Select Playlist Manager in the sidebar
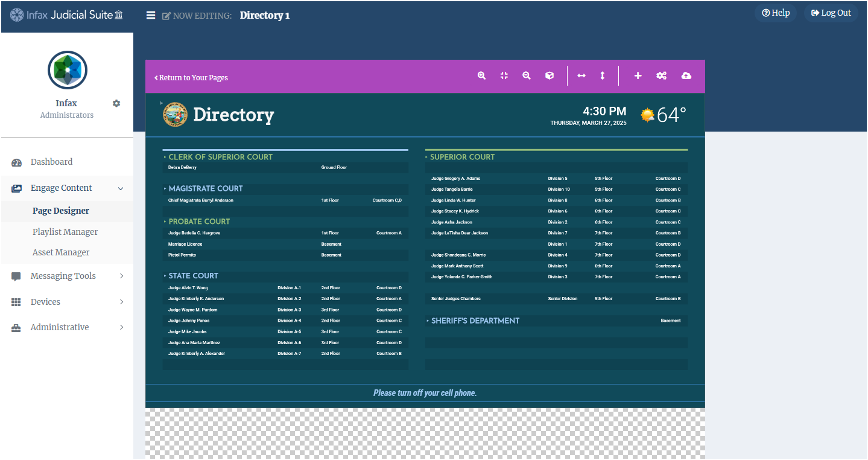The width and height of the screenshot is (868, 460). [x=65, y=232]
